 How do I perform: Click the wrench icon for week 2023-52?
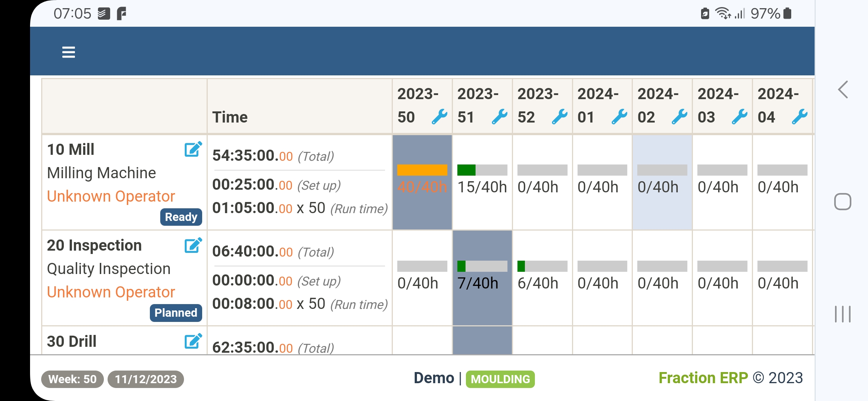[560, 117]
